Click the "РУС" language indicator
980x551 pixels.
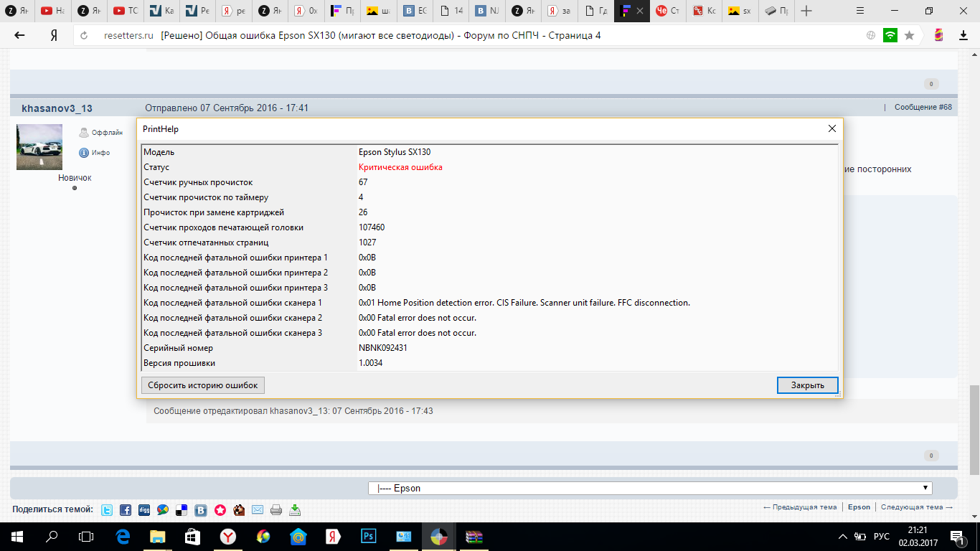(882, 537)
